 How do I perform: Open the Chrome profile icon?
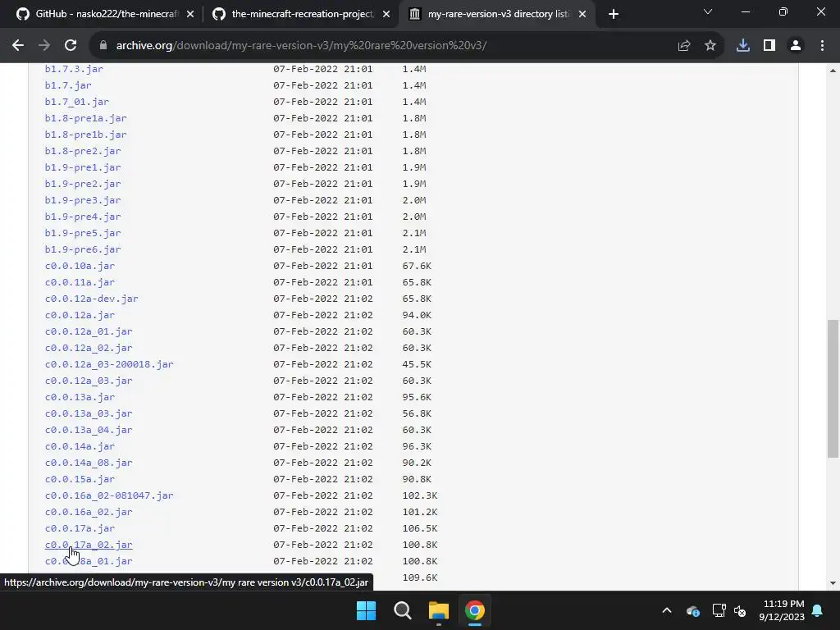[796, 46]
